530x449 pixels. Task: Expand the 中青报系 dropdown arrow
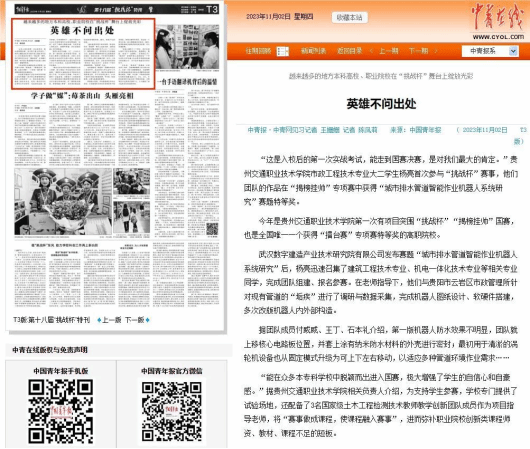(x=513, y=51)
